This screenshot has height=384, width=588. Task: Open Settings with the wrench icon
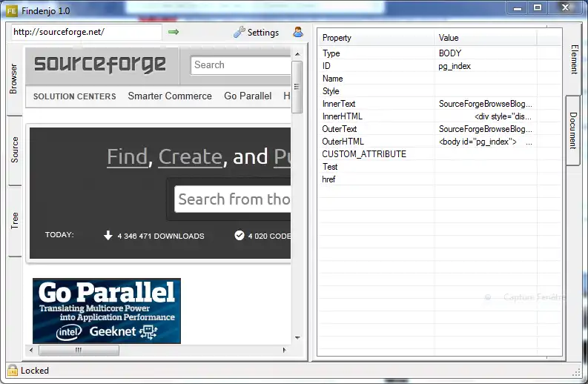(x=256, y=33)
